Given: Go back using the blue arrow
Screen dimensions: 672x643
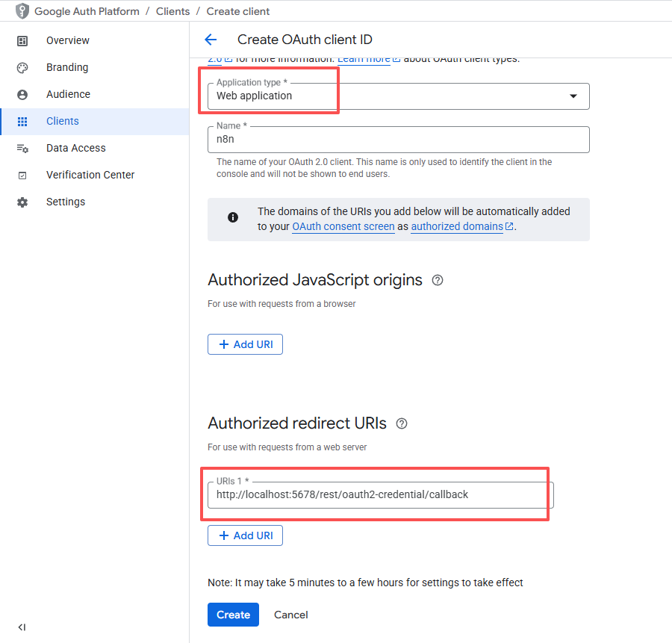Looking at the screenshot, I should coord(211,40).
